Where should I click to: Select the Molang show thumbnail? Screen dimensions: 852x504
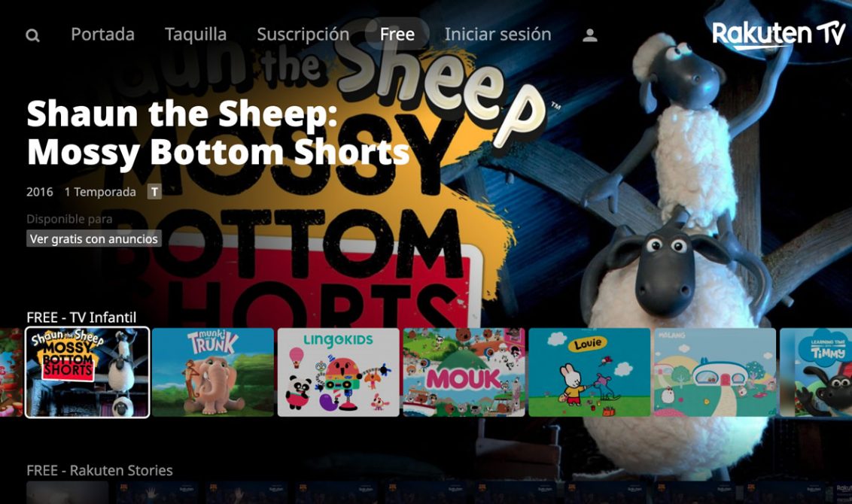(715, 372)
